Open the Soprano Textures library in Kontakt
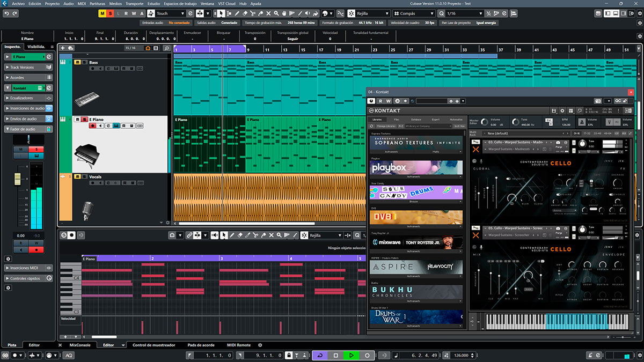 click(416, 143)
